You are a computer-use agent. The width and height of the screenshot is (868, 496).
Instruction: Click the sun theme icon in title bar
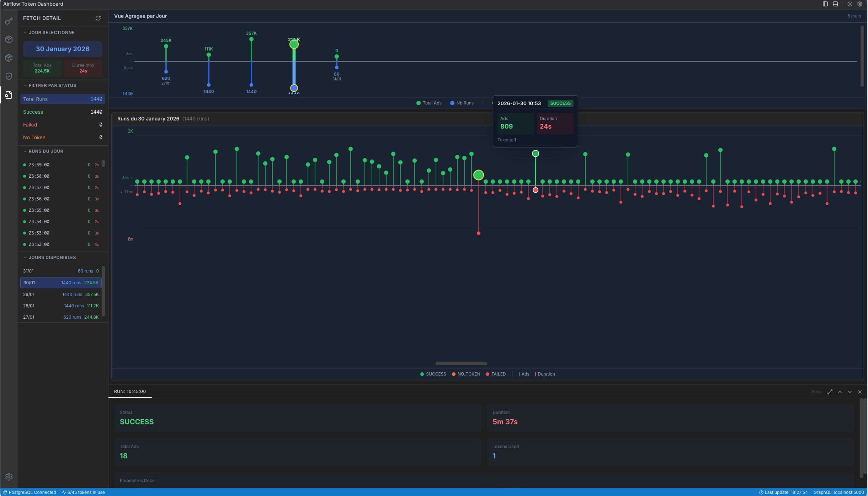pos(850,4)
